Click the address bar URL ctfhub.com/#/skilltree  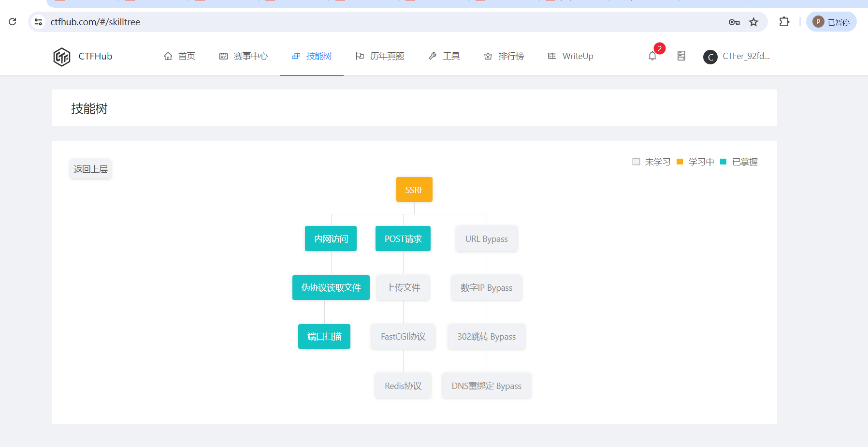click(95, 22)
